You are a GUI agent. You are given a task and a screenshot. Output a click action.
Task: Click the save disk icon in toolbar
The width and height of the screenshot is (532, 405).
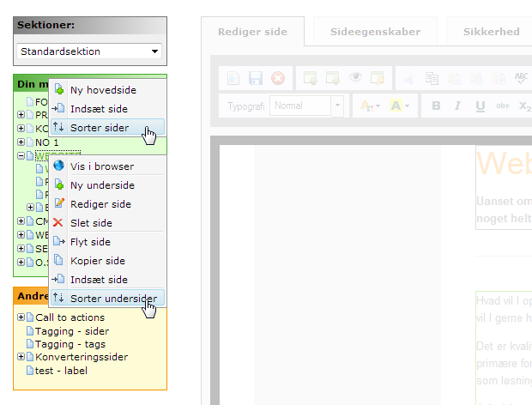(255, 78)
